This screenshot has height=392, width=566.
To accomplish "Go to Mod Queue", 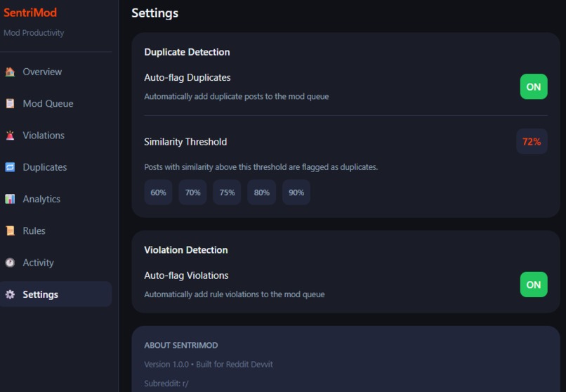I will 56,103.
